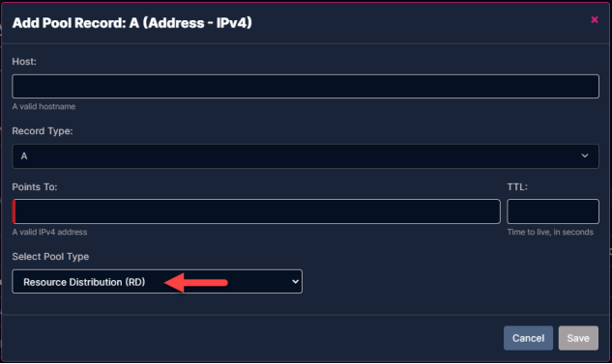Click the TTL seconds input box

pyautogui.click(x=553, y=211)
